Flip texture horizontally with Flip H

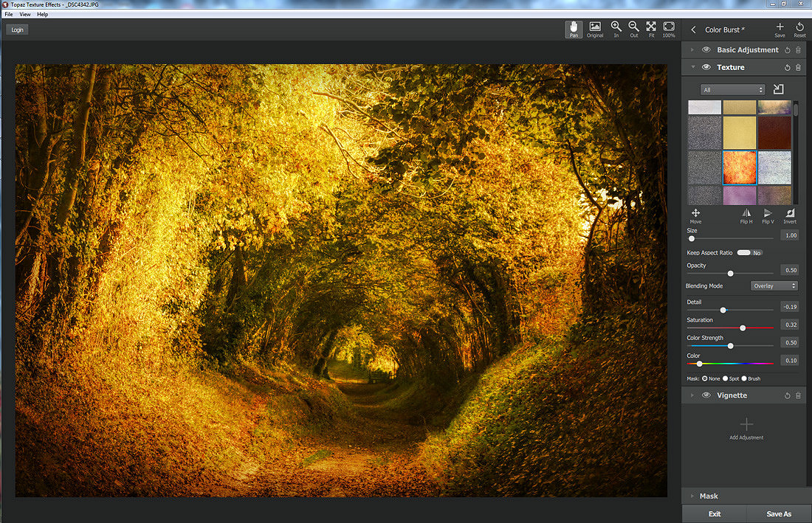[746, 216]
